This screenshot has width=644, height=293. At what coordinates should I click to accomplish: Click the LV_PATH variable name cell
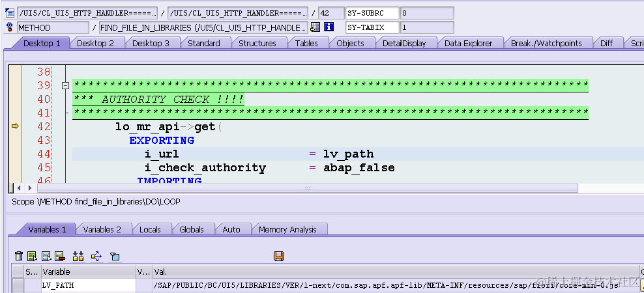tap(88, 285)
